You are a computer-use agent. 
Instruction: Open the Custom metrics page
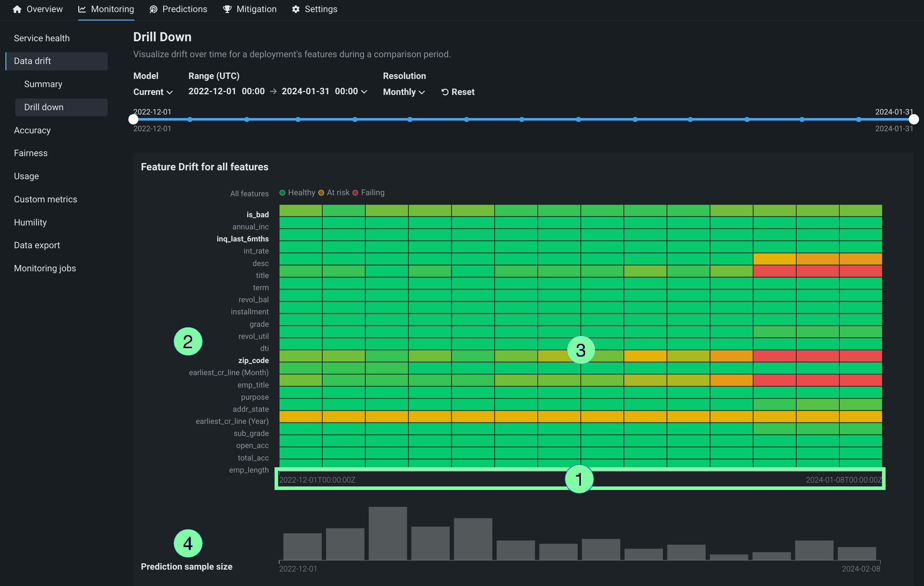click(45, 199)
